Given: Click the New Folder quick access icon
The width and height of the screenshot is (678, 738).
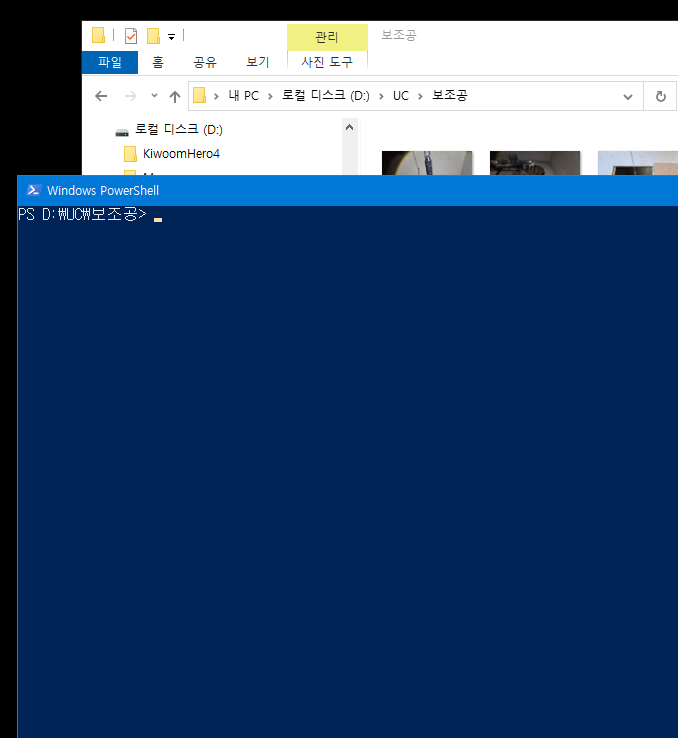Looking at the screenshot, I should [153, 36].
